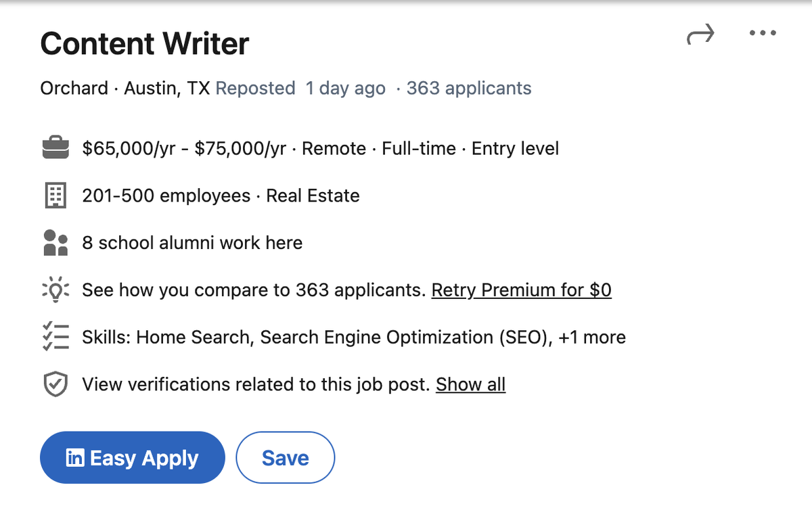Expand the +1 more skills text
The width and height of the screenshot is (812, 506).
click(x=592, y=337)
